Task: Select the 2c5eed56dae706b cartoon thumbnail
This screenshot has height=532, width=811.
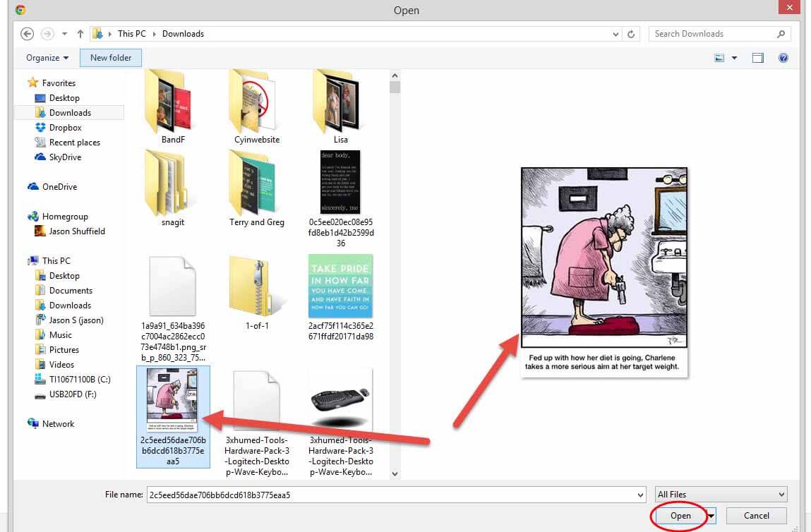Action: click(173, 417)
